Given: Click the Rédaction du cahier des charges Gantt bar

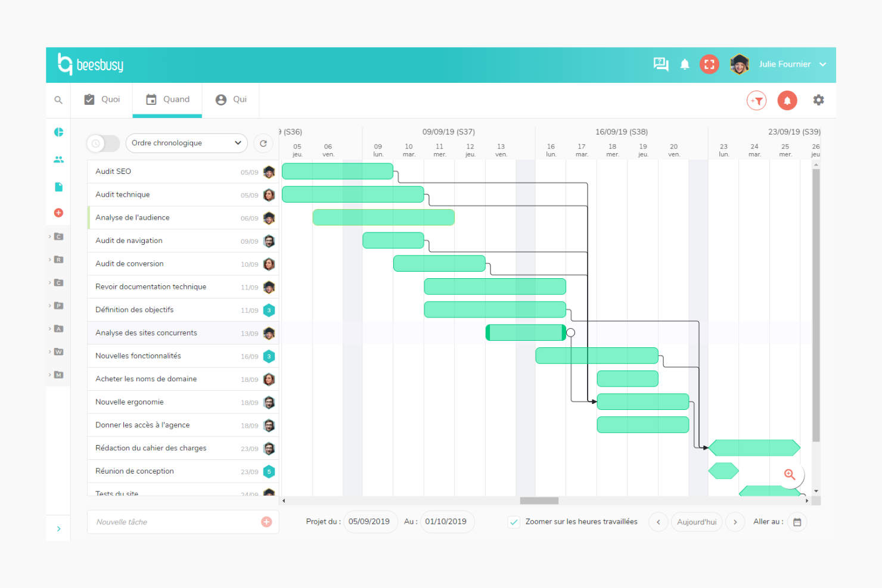Looking at the screenshot, I should pos(754,447).
